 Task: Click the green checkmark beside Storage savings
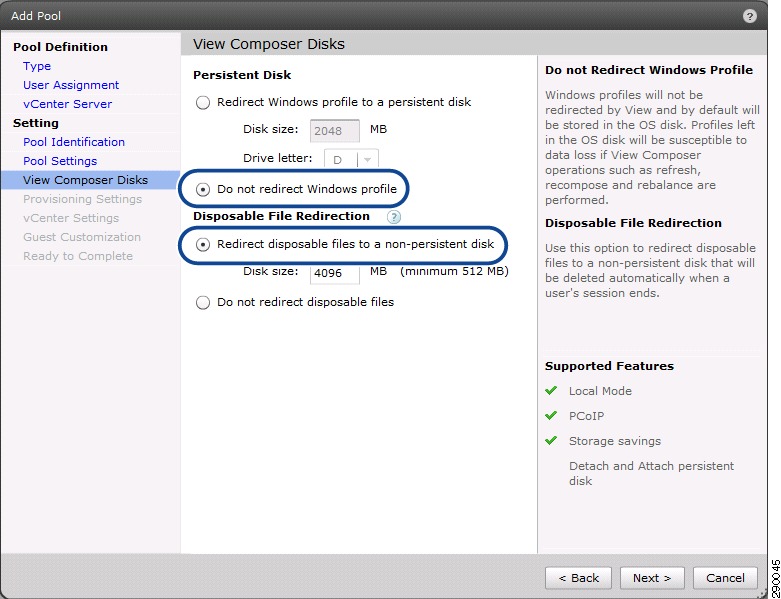pos(551,440)
